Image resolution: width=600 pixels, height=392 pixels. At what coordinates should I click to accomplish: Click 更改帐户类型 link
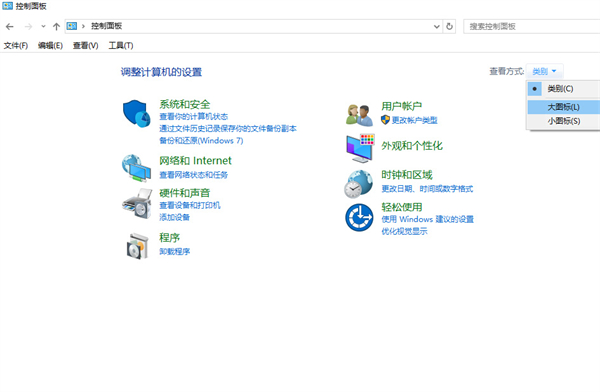tap(414, 120)
